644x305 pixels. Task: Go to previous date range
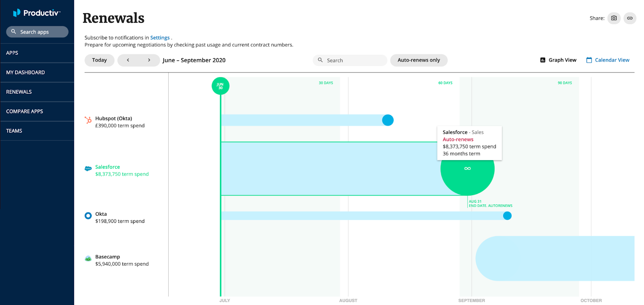(128, 60)
